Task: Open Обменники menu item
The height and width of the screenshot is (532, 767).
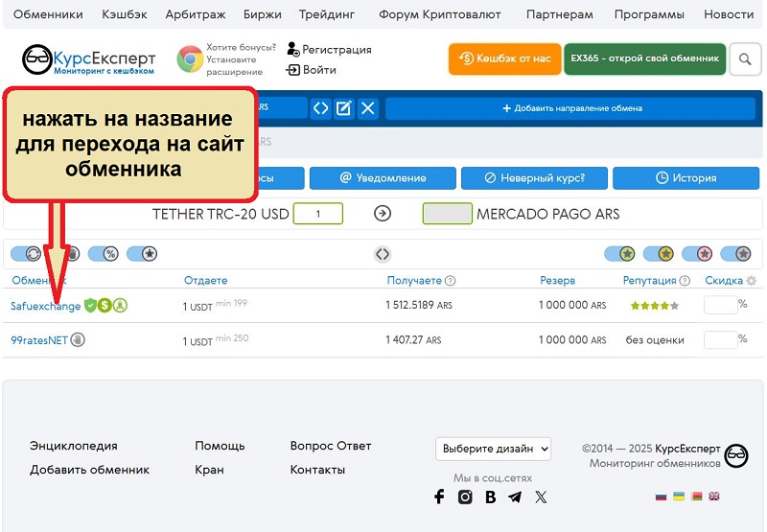Action: pyautogui.click(x=48, y=14)
